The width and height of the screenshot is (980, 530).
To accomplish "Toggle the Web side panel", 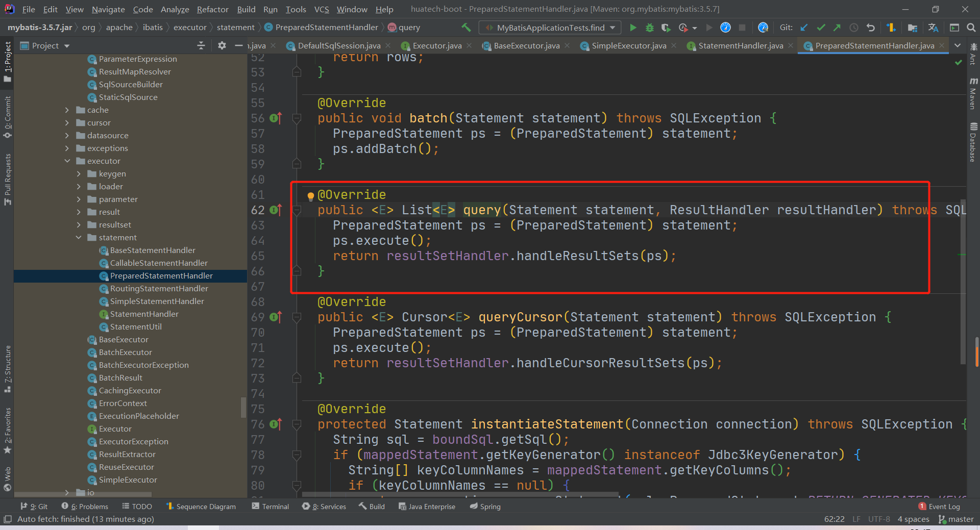I will (7, 479).
